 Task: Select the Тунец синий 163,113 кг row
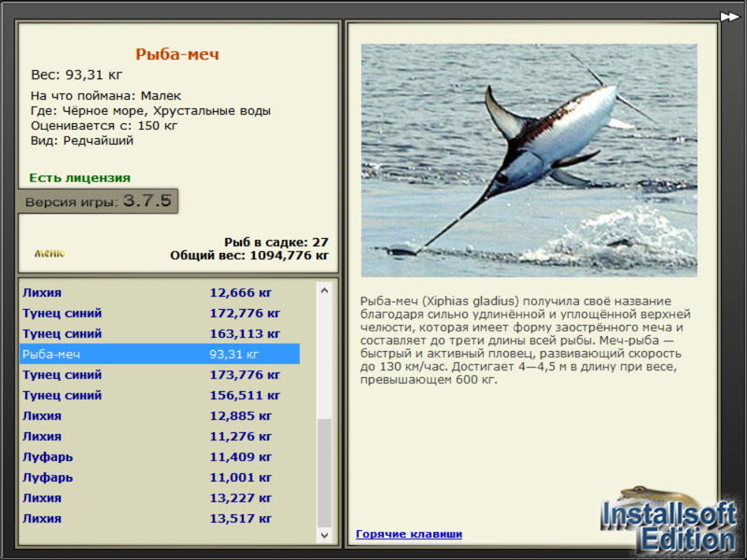pyautogui.click(x=160, y=333)
